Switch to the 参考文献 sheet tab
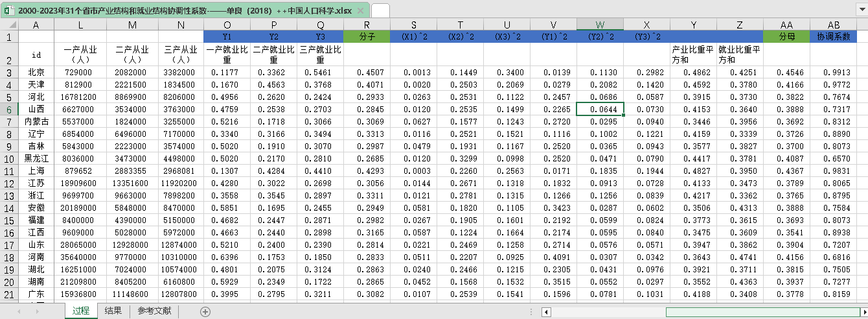 point(155,311)
